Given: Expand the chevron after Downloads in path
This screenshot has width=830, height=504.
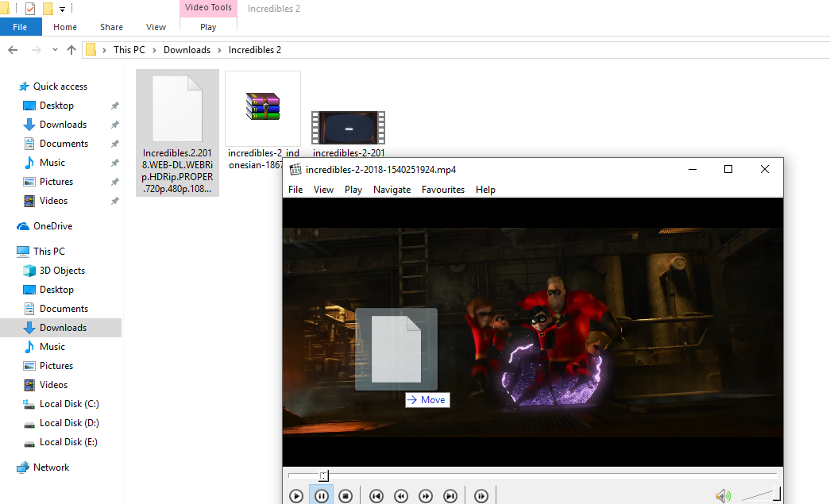Looking at the screenshot, I should tap(219, 50).
